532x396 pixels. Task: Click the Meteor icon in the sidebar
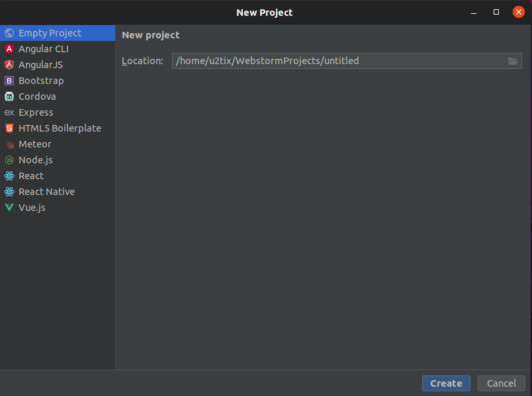pos(9,144)
